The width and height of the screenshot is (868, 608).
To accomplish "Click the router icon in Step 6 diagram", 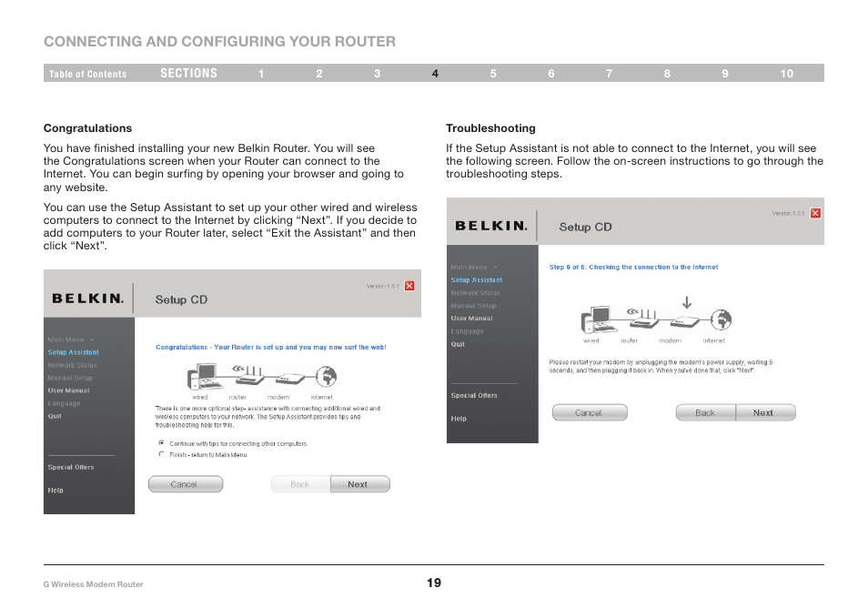I will click(642, 319).
